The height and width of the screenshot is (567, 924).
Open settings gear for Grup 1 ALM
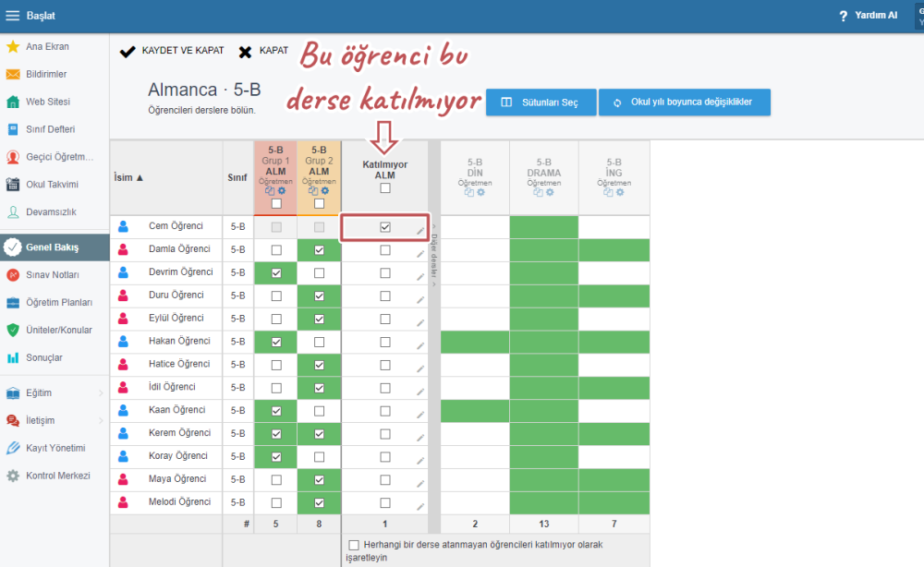pos(282,191)
